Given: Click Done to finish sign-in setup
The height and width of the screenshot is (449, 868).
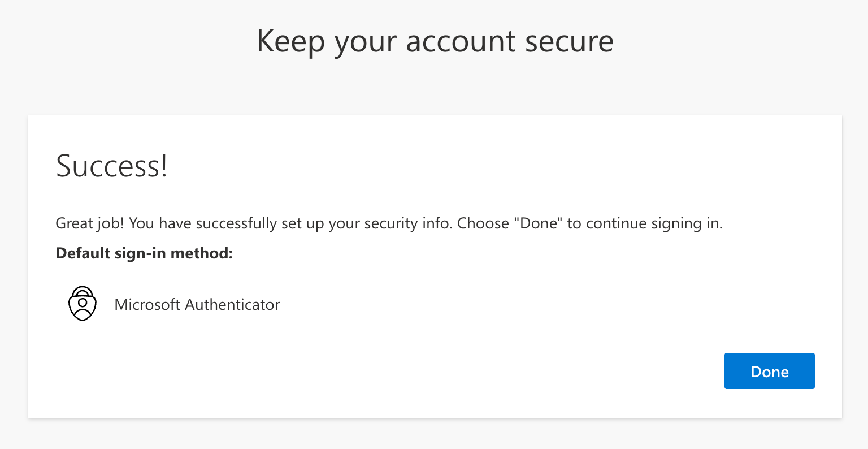Looking at the screenshot, I should point(769,371).
